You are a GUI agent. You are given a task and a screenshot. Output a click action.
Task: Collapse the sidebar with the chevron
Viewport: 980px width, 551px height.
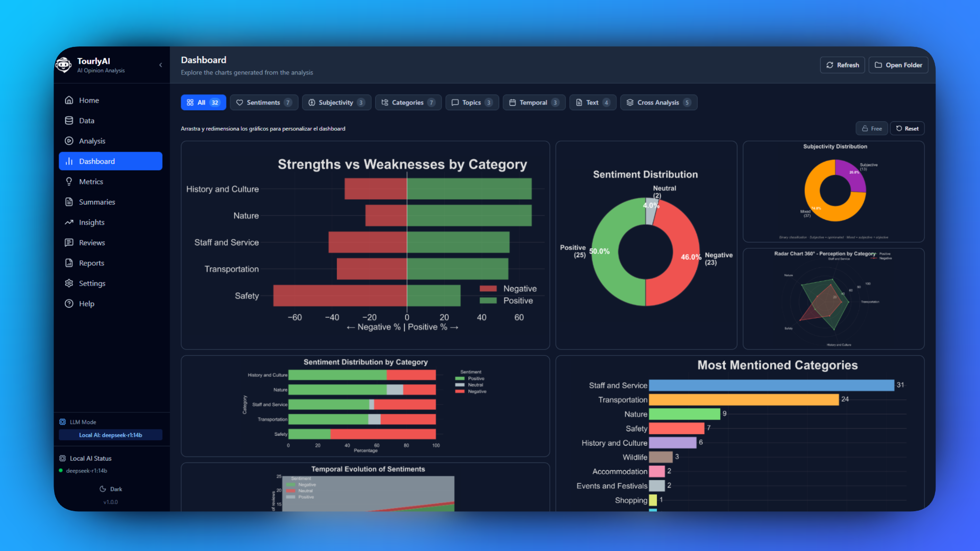point(160,65)
